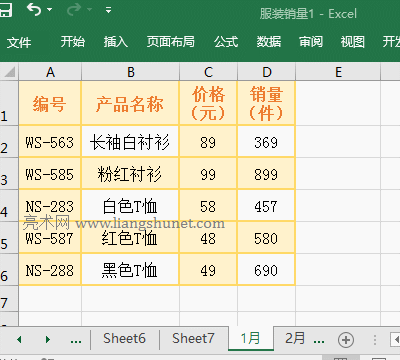Click the Save icon in quick access toolbar
Screen dimensions: 400x360
[x=5, y=10]
